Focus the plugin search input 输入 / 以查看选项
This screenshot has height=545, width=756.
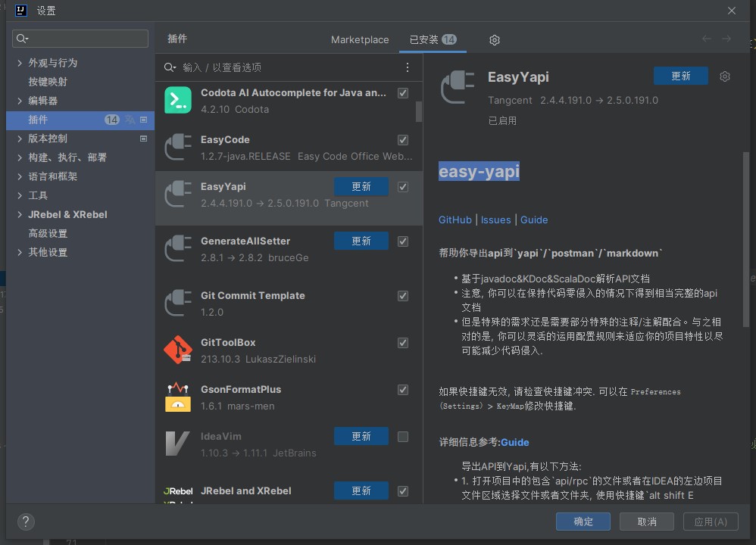pyautogui.click(x=289, y=67)
